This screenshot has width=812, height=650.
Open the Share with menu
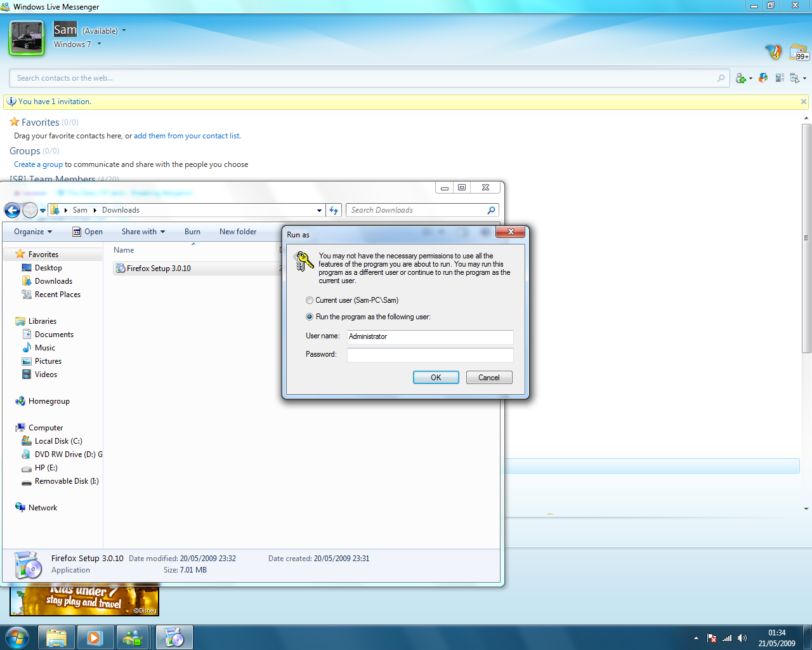point(143,232)
